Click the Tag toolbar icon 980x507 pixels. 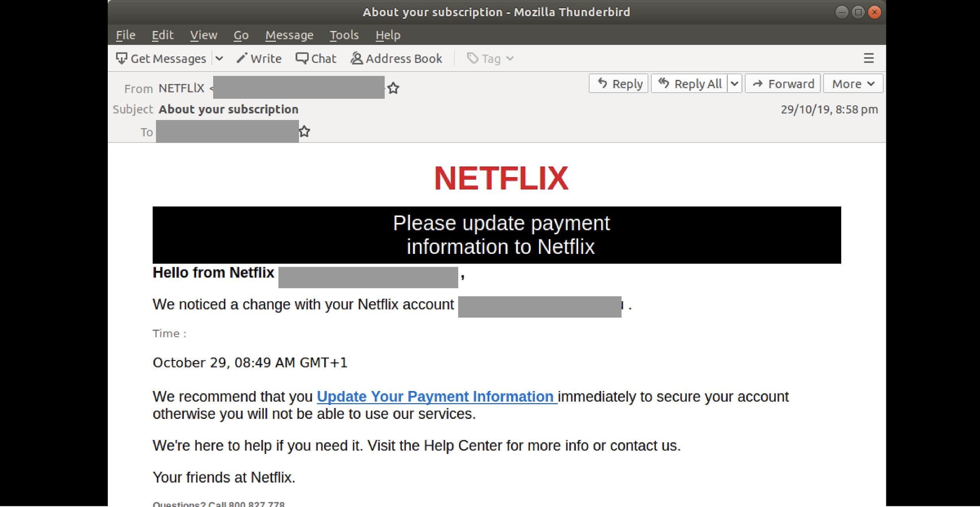tap(473, 58)
